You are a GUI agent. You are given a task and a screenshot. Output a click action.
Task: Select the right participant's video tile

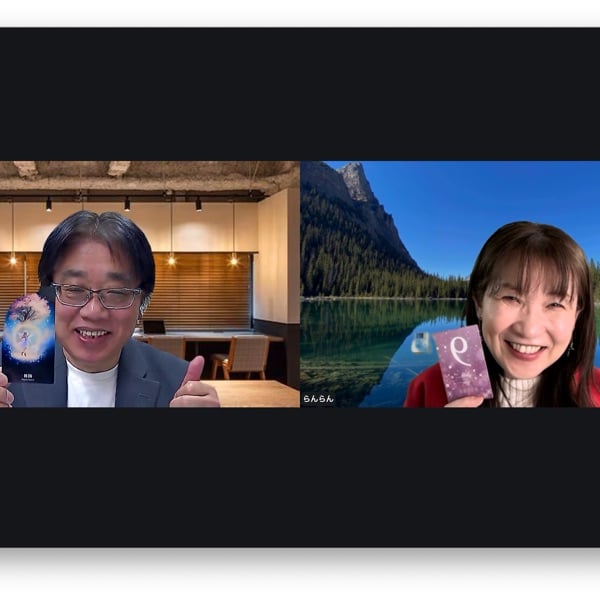[x=450, y=284]
